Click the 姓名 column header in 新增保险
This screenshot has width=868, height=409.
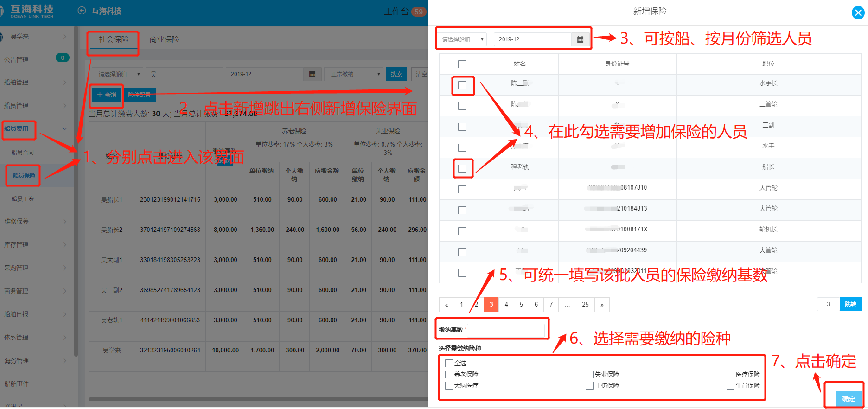coord(520,64)
